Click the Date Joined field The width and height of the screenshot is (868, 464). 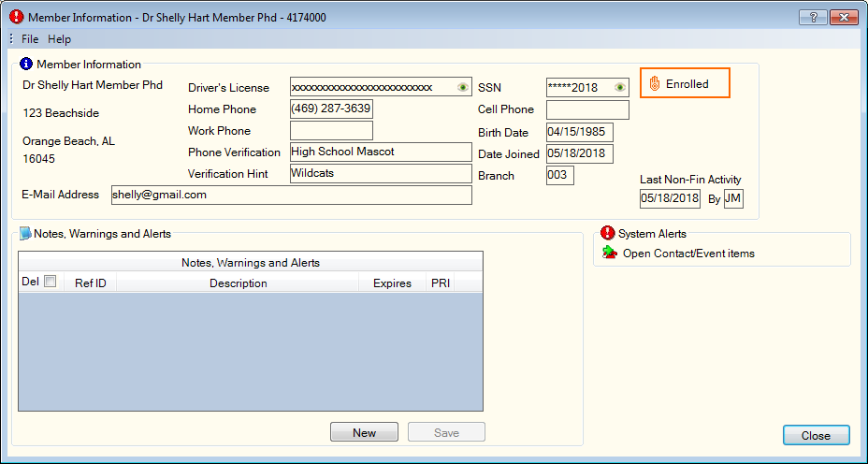point(580,154)
